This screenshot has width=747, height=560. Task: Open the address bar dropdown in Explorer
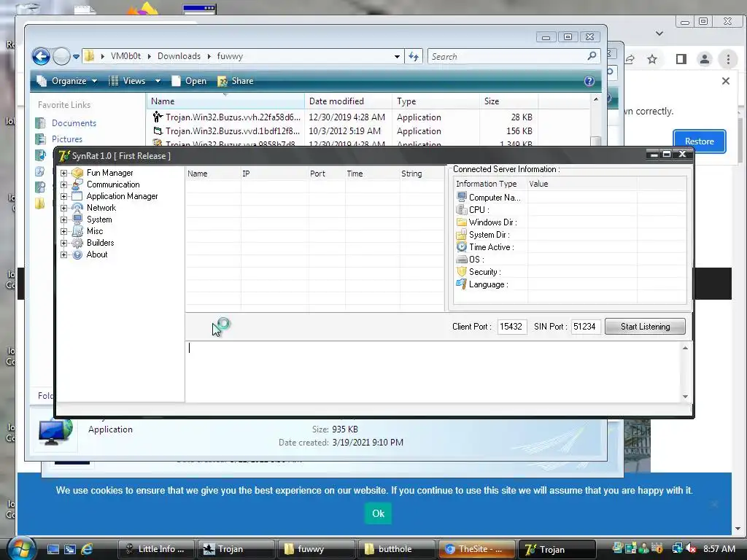pos(397,57)
